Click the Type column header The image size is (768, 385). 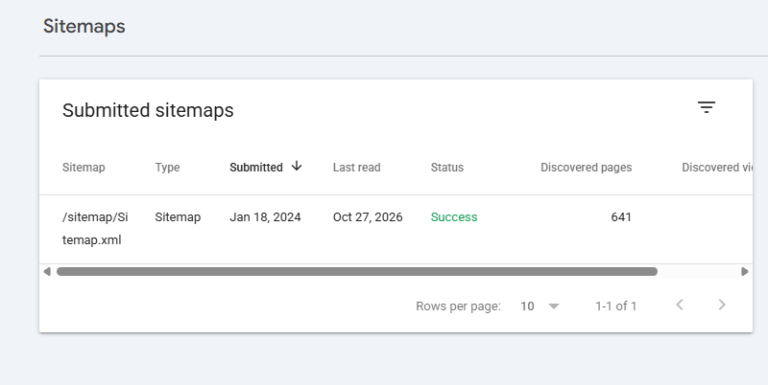click(168, 168)
